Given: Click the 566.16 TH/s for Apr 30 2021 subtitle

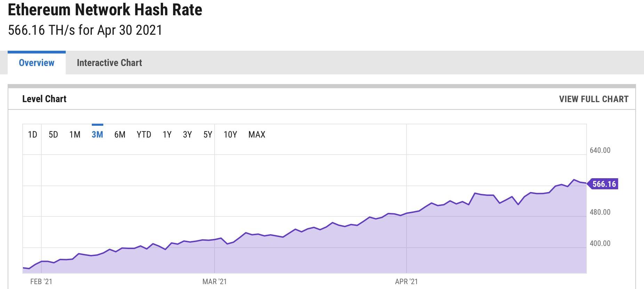Looking at the screenshot, I should [85, 30].
